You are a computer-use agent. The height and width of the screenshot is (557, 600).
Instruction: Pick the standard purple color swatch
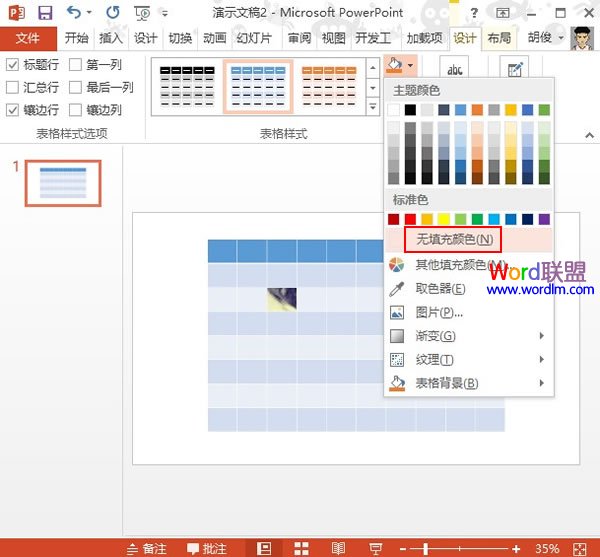(544, 219)
